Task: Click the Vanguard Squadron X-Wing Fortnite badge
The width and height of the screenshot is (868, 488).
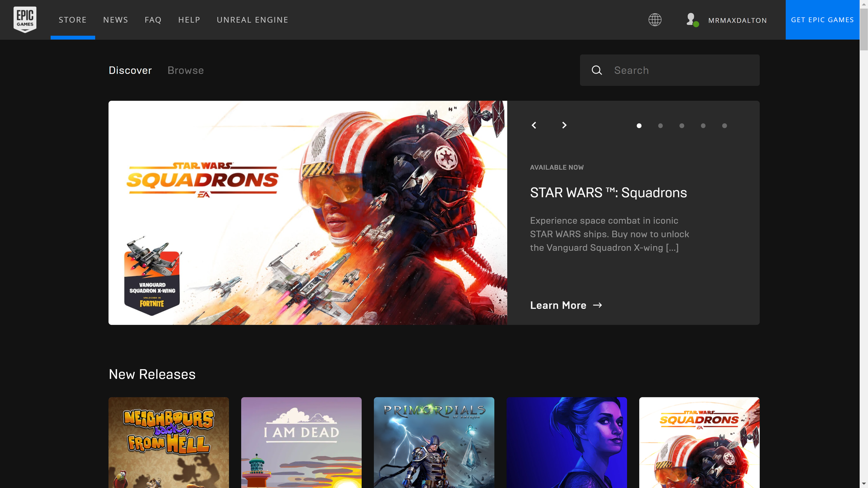Action: [x=152, y=276]
